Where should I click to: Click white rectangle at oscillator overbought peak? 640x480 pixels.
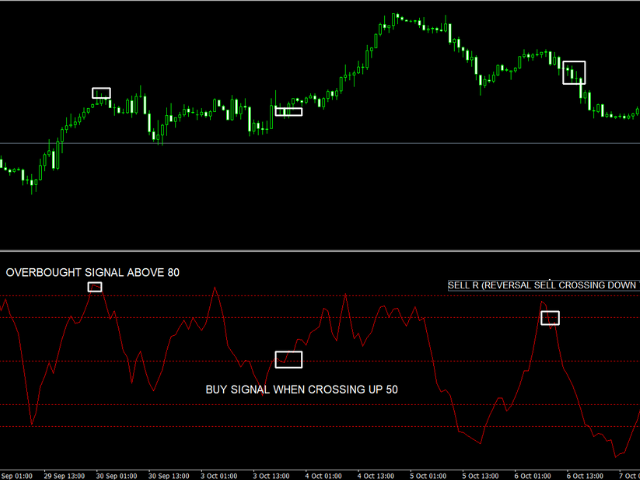coord(95,287)
